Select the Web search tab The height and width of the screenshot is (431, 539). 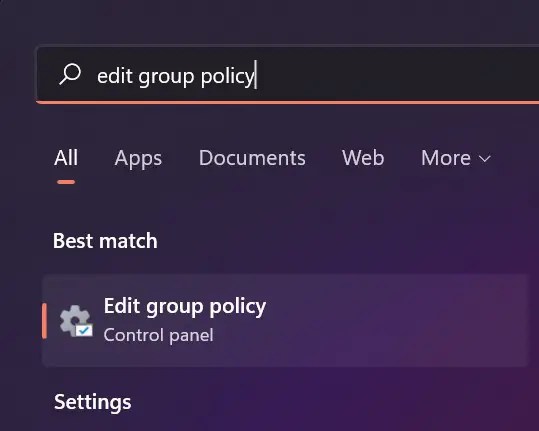pos(363,158)
